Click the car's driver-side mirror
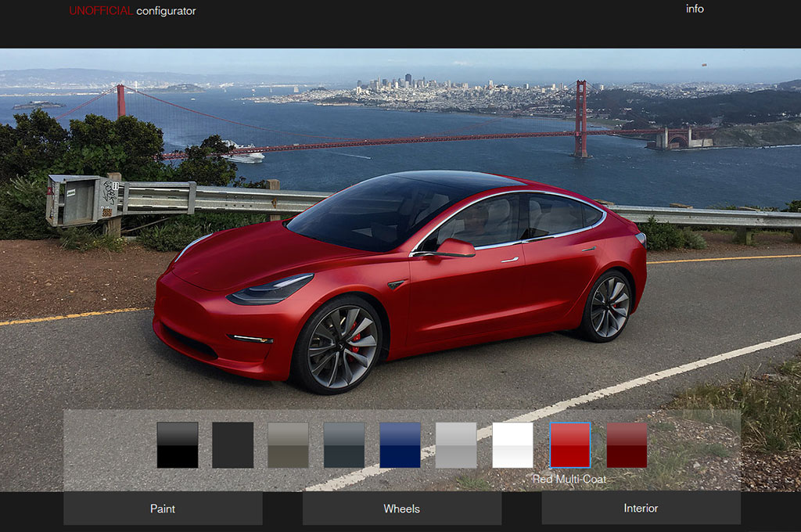Screen dimensions: 801x532 click(454, 248)
